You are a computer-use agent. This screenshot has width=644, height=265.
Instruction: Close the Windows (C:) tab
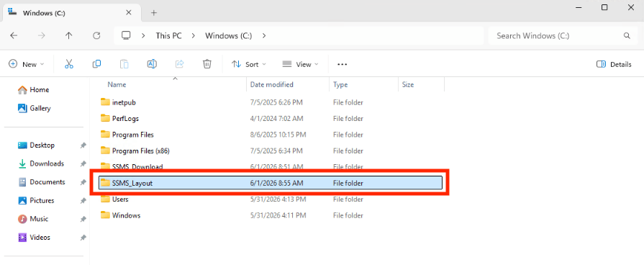click(x=129, y=13)
